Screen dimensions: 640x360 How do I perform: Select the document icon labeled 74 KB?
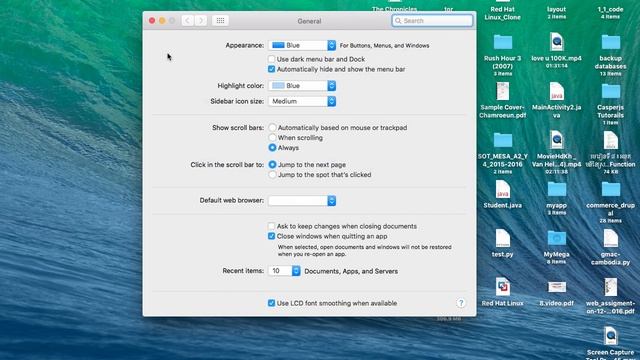pyautogui.click(x=610, y=140)
